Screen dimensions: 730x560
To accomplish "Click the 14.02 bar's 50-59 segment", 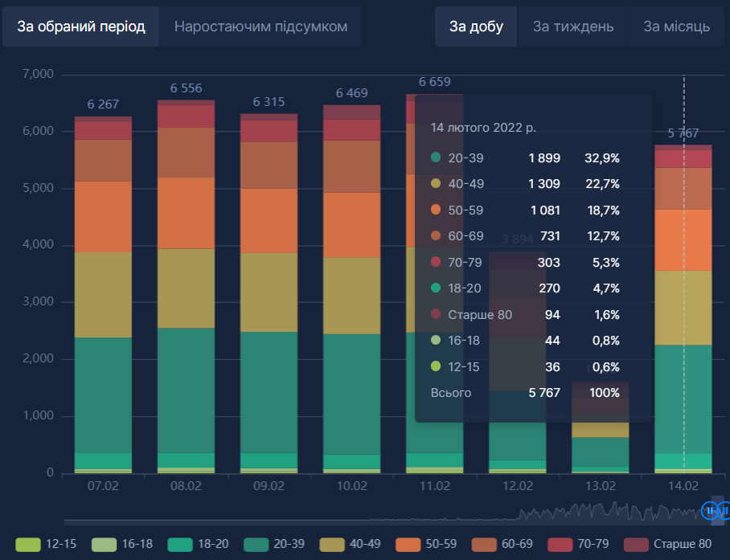I will [x=683, y=239].
